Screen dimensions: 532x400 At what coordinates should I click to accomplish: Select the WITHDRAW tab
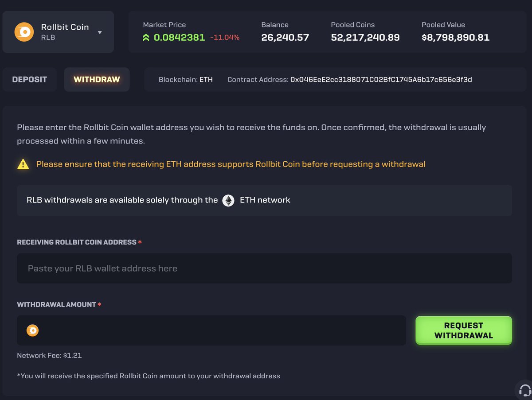[x=97, y=80]
